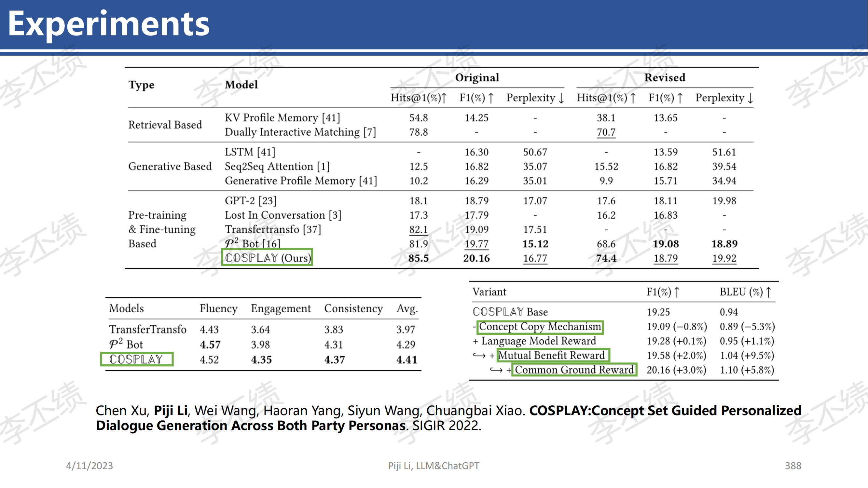Click the "Consistency" column header
The height and width of the screenshot is (488, 868).
point(353,308)
